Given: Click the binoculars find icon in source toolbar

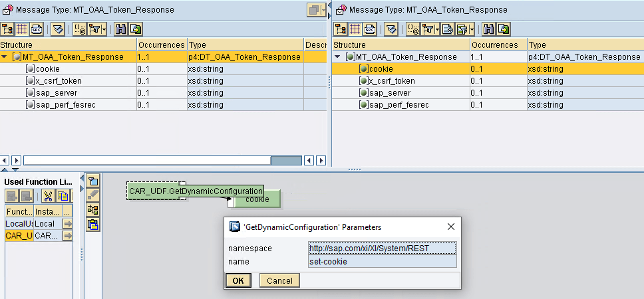Looking at the screenshot, I should (120, 29).
